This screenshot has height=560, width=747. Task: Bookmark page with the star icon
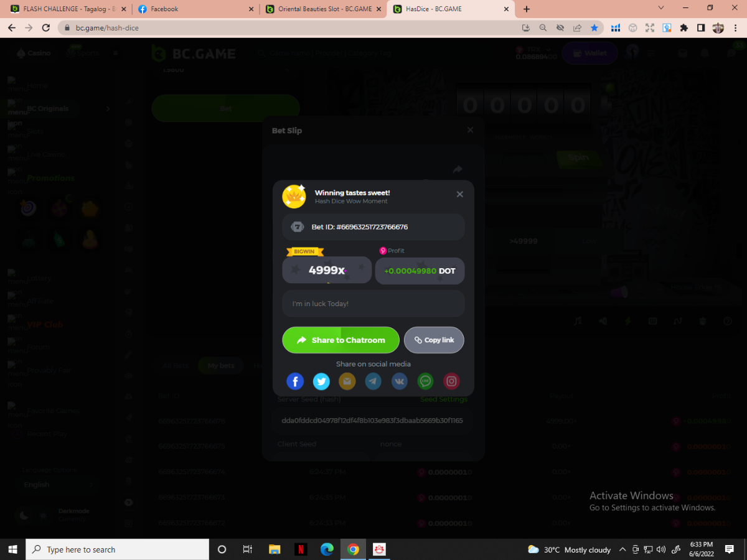594,28
